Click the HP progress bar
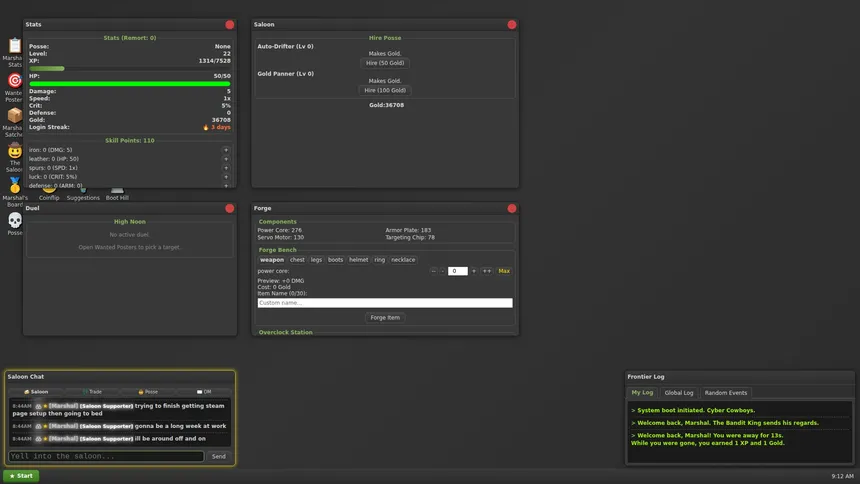Image resolution: width=860 pixels, height=484 pixels. click(130, 84)
